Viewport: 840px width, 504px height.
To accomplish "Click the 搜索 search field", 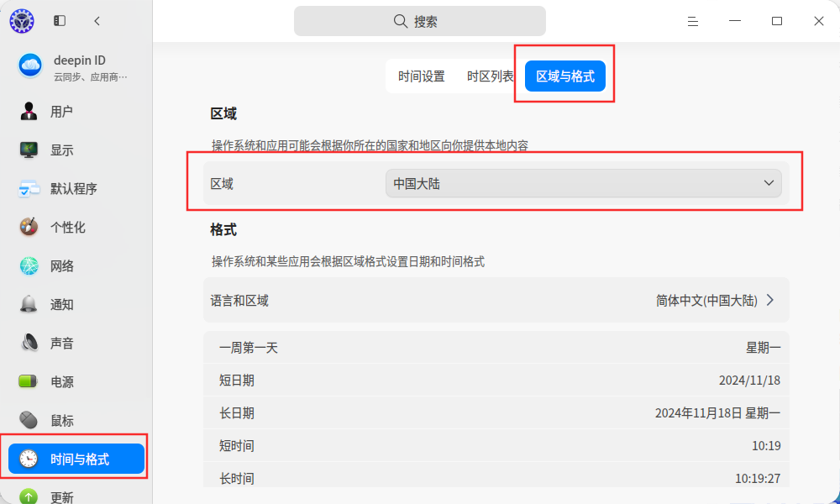I will pyautogui.click(x=420, y=22).
